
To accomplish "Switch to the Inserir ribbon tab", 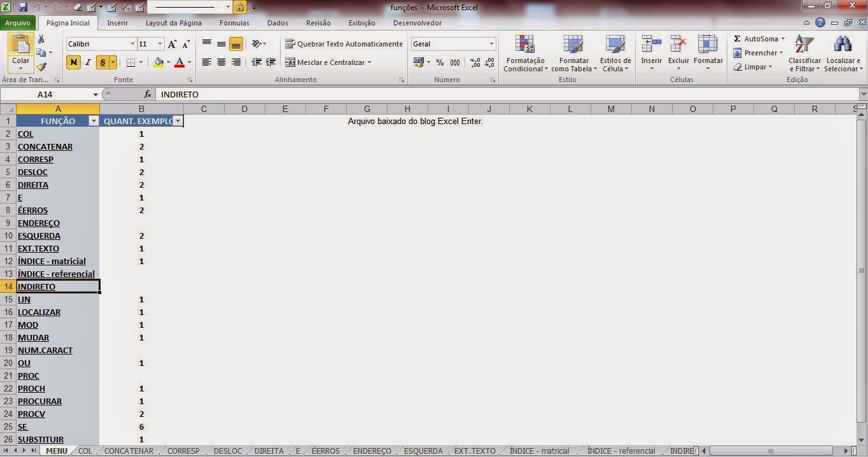I will coord(118,23).
